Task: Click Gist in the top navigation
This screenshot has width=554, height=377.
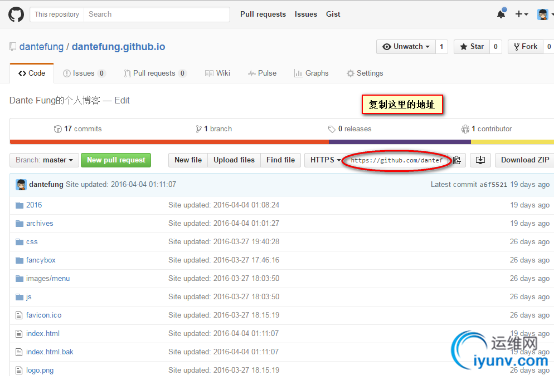Action: point(333,14)
